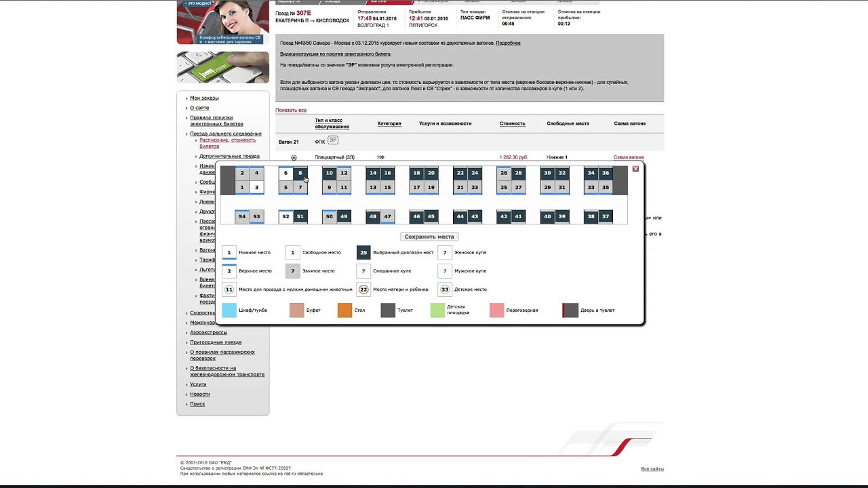Click the departure time '17:49'
Viewport: 868px width, 488px height.
coord(364,18)
